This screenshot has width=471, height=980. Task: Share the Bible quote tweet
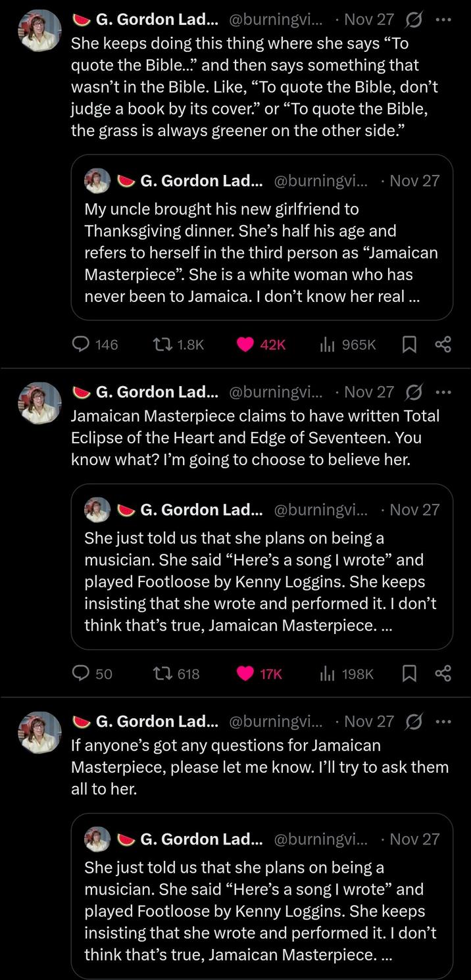tap(443, 344)
